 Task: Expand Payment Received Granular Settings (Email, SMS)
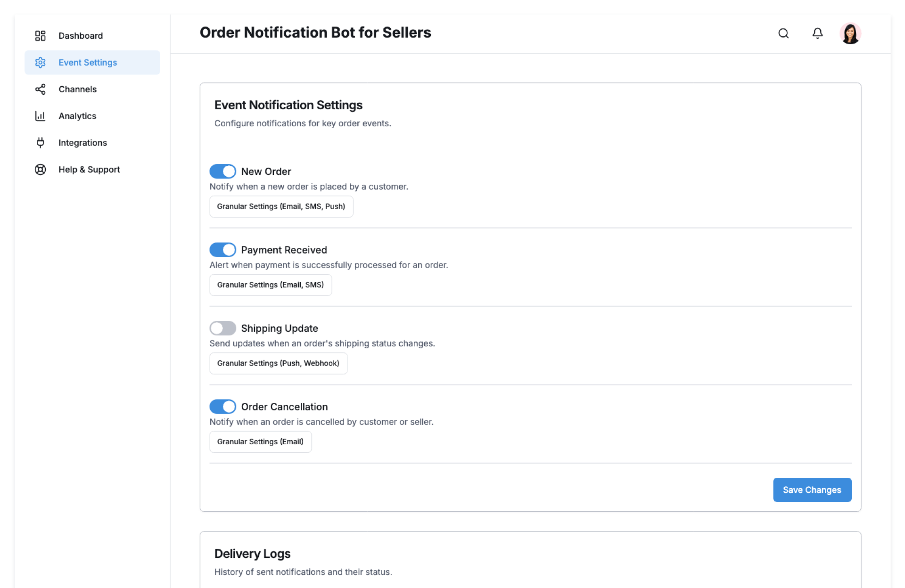270,285
